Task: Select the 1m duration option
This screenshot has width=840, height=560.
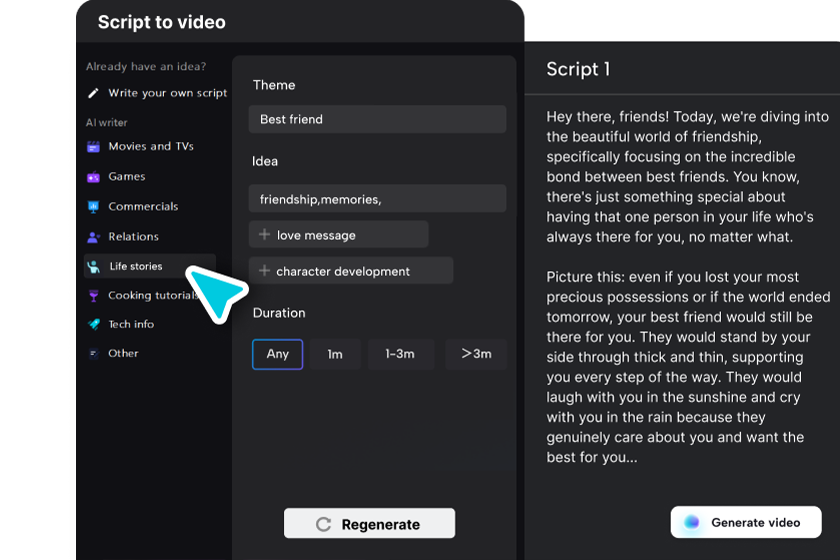Action: click(335, 354)
